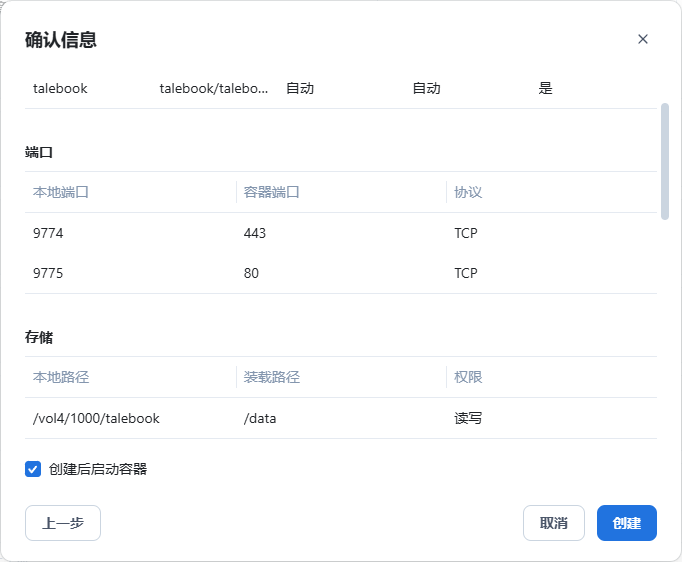Screen dimensions: 682x562
Task: Click the 创建 button
Action: 626,523
